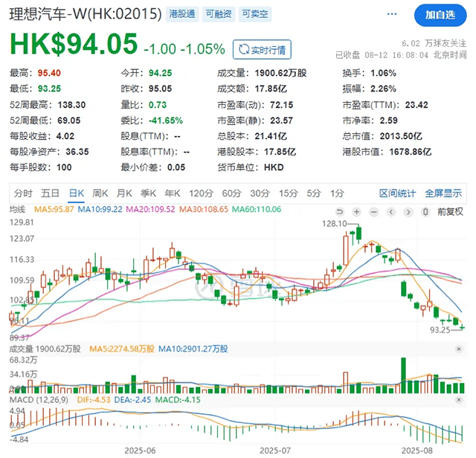Image resolution: width=476 pixels, height=458 pixels.
Task: Switch to the 30分 chart tab
Action: pos(260,193)
